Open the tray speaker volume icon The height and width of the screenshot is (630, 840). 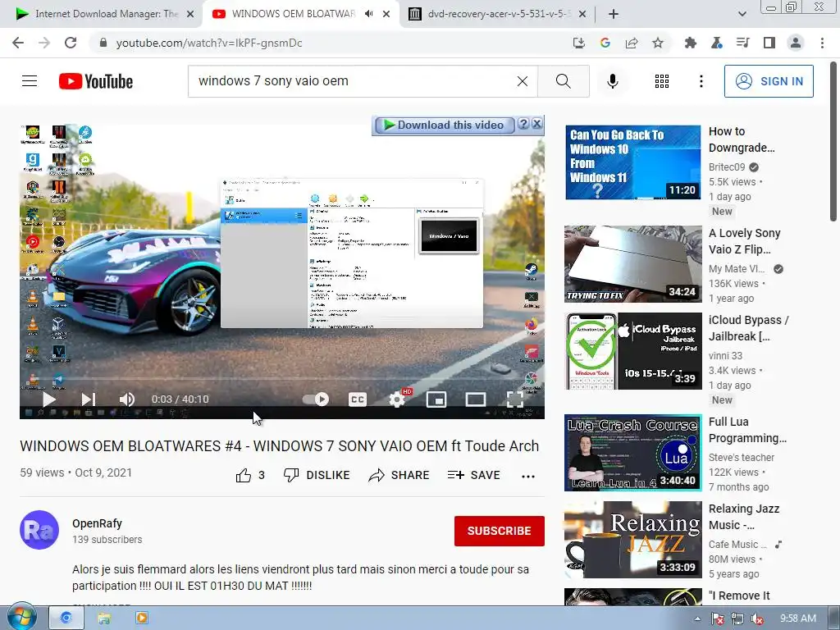[x=756, y=619]
